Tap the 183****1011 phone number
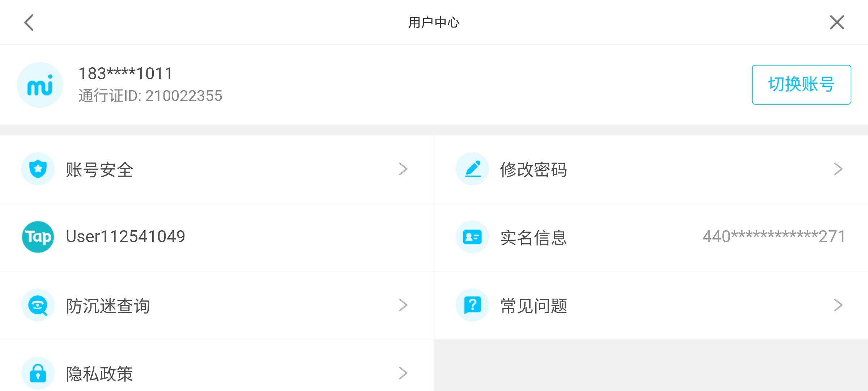 point(125,74)
